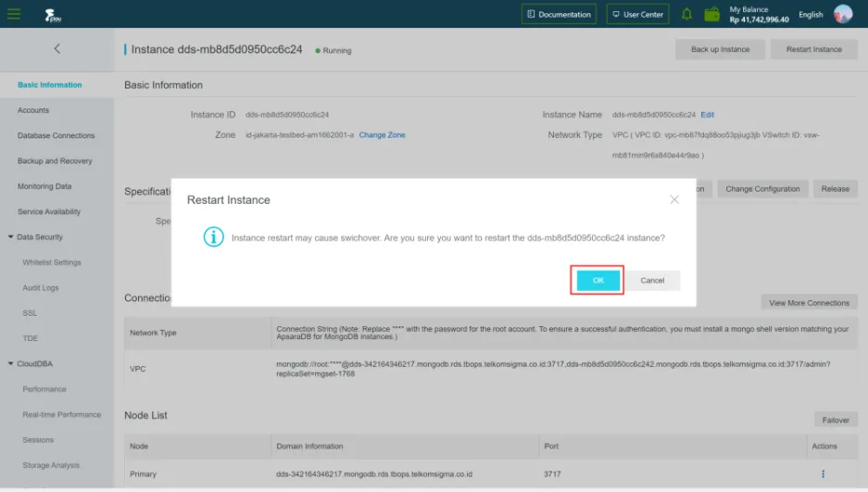Viewport: 868px width, 492px height.
Task: Click the back arrow in sidebar
Action: pyautogui.click(x=57, y=48)
